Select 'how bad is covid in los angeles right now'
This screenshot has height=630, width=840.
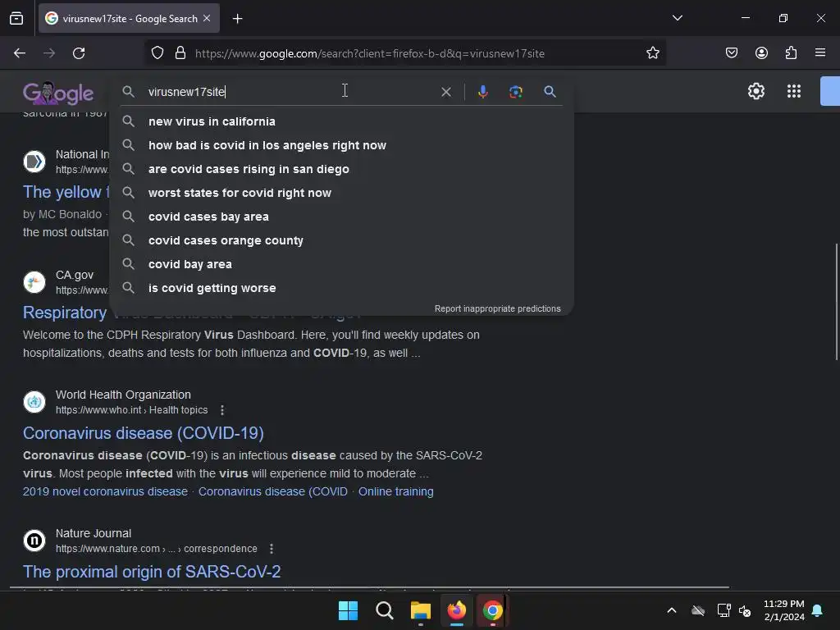click(x=341, y=145)
